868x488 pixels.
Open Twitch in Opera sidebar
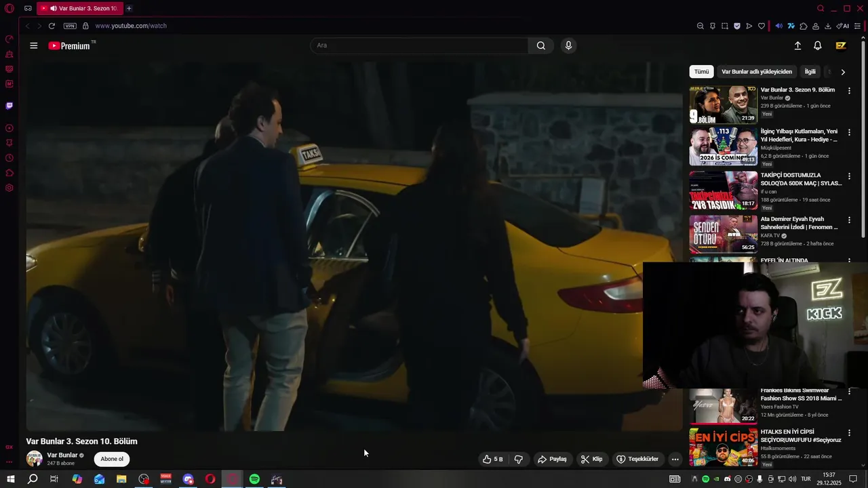(x=9, y=106)
